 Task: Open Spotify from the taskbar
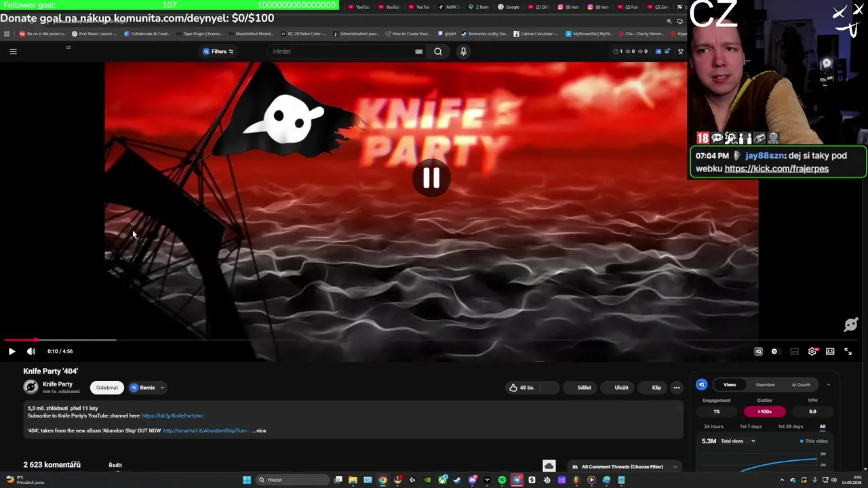point(502,480)
